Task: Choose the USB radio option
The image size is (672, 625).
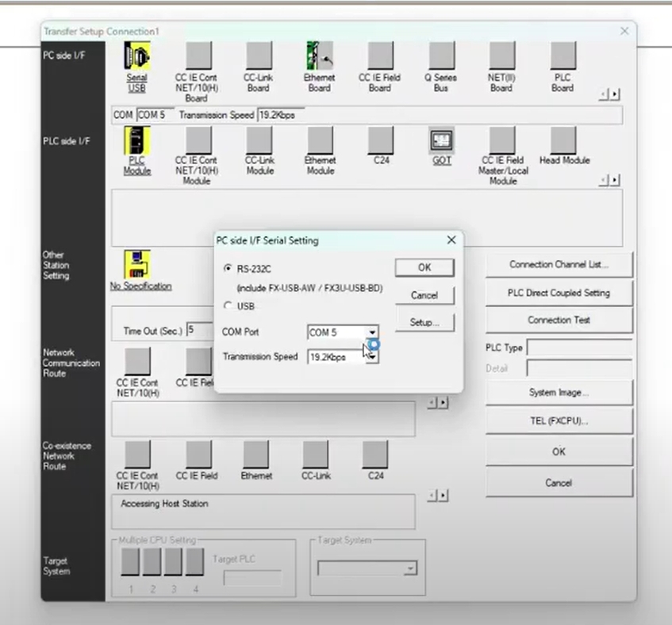Action: tap(229, 306)
